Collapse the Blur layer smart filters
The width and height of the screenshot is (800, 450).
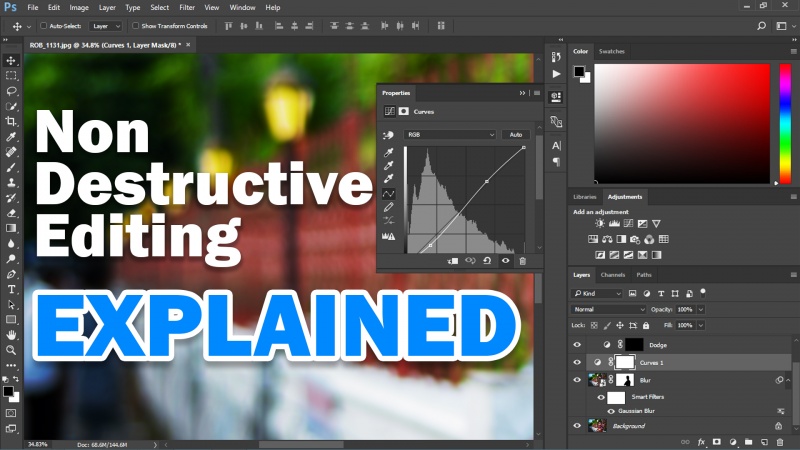click(x=788, y=380)
